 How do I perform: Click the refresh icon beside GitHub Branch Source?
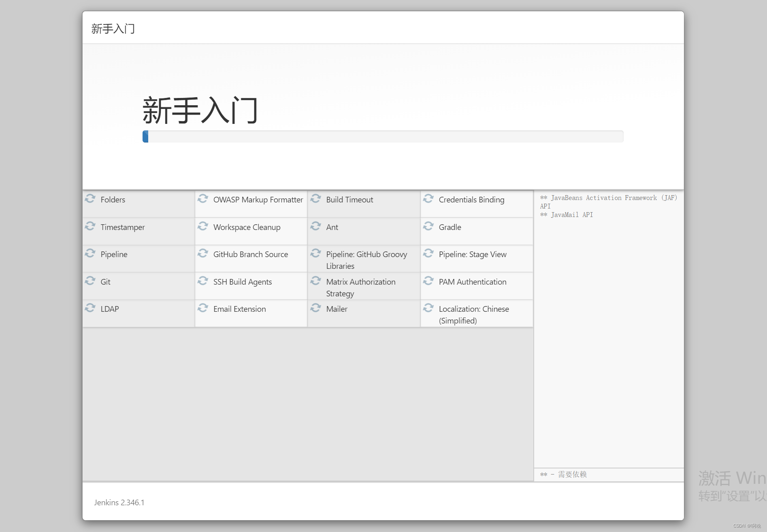tap(203, 253)
